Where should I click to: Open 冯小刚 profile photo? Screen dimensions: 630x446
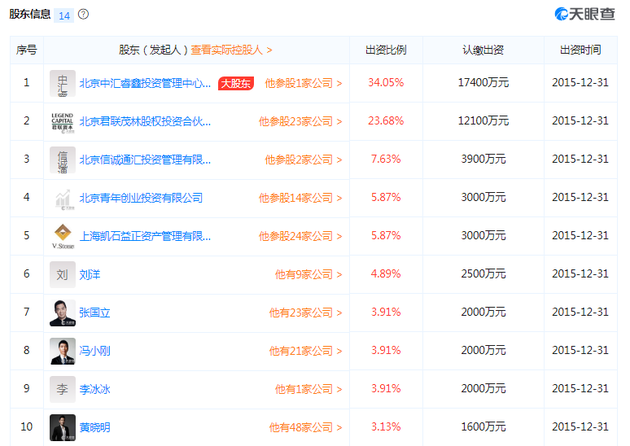click(x=63, y=351)
